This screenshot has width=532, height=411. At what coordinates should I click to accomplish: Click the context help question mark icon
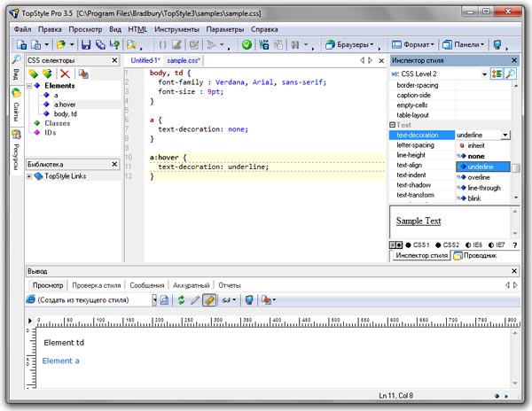coord(114,44)
